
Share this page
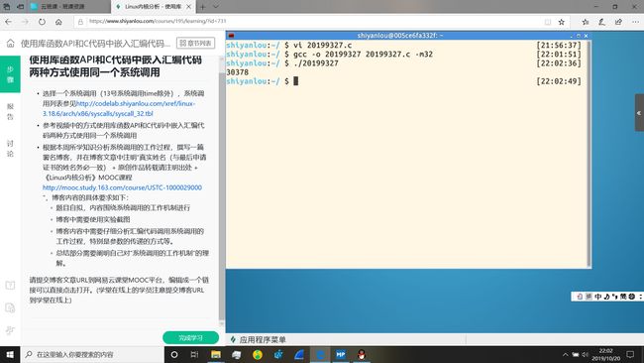(618, 22)
